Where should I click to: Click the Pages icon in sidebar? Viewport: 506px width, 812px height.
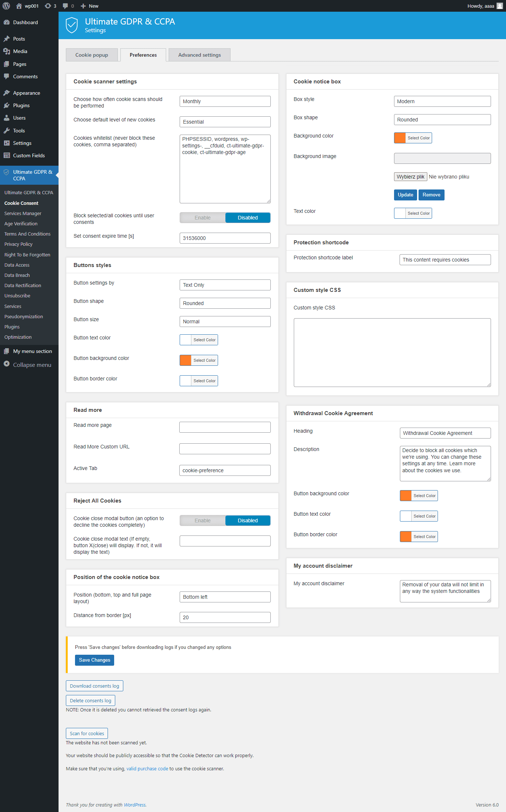[7, 64]
